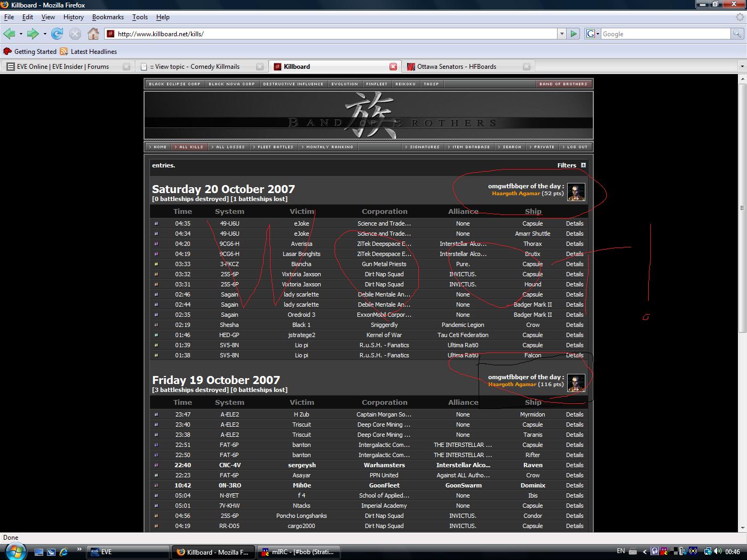Open the Tools menu

pos(140,17)
